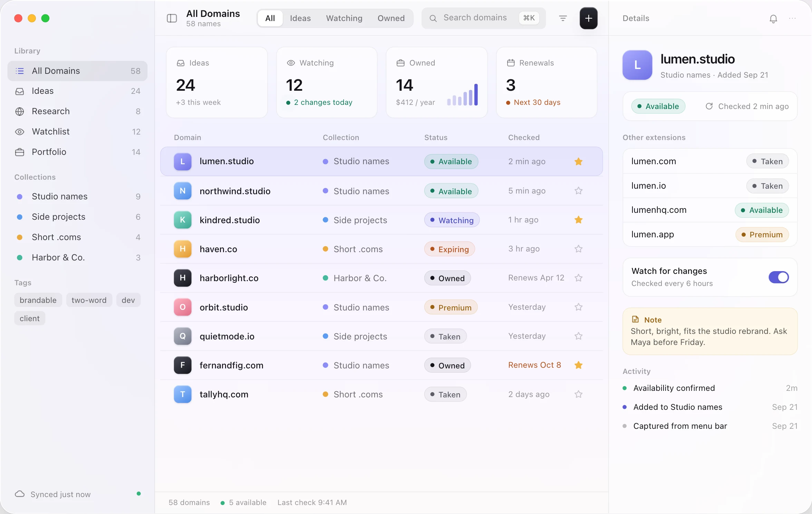
Task: Click the large lumen.studio avatar in Details
Action: pyautogui.click(x=637, y=65)
